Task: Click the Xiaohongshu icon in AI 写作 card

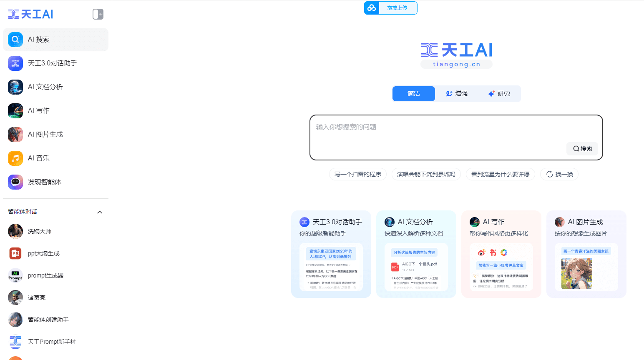Action: coord(493,252)
